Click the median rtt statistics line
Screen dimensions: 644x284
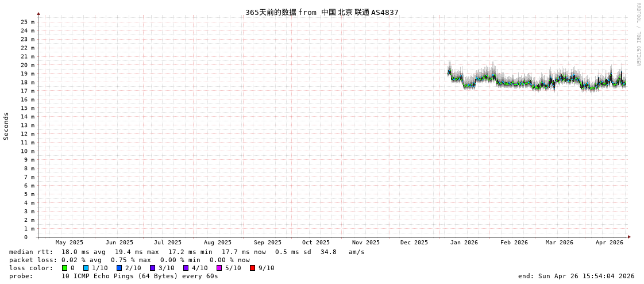[x=187, y=252]
